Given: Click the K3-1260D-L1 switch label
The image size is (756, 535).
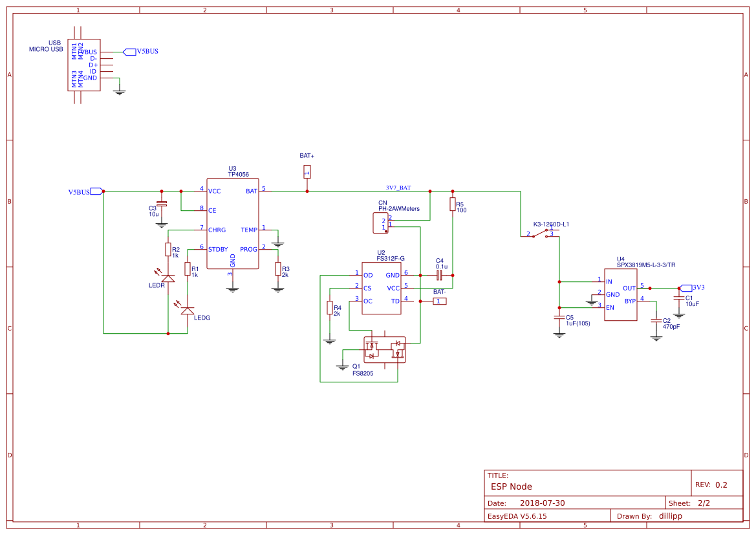Looking at the screenshot, I should 551,224.
